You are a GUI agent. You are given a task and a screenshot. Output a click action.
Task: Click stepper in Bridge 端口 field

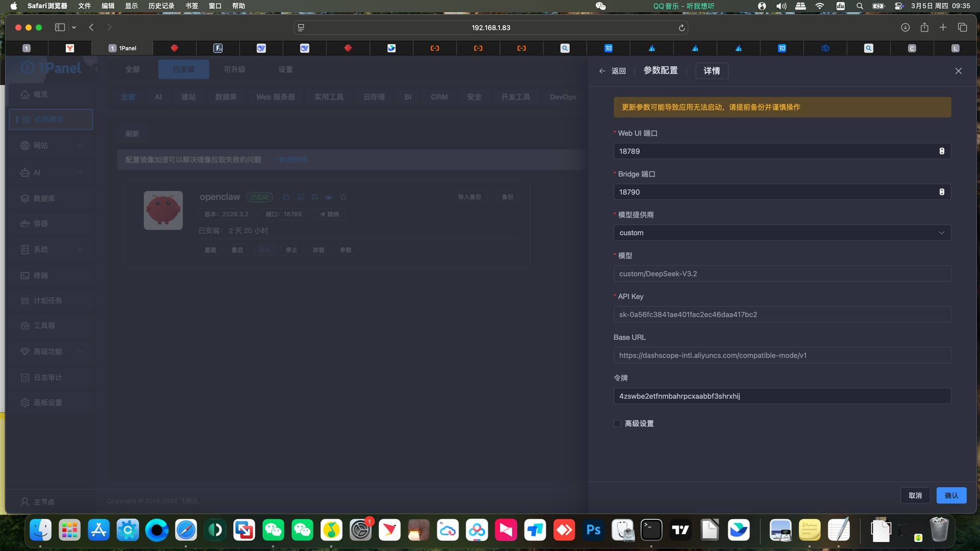pyautogui.click(x=942, y=192)
